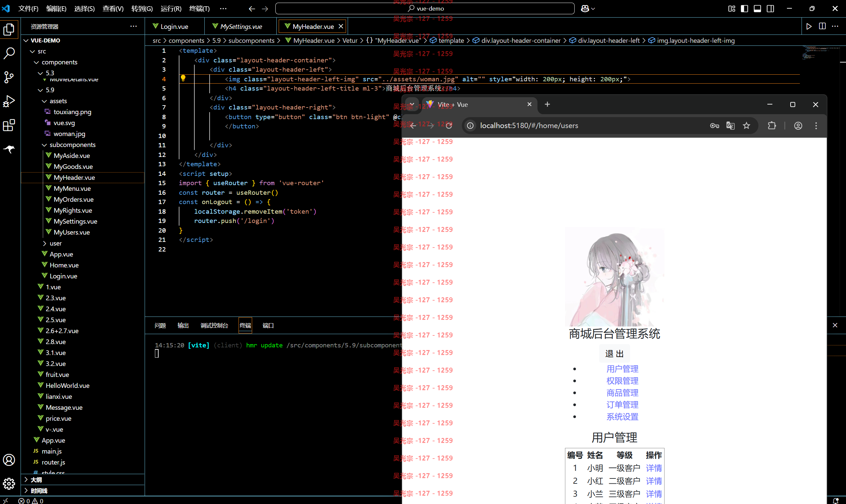Bookmark this page with browser star icon
Image resolution: width=846 pixels, height=504 pixels.
pos(746,126)
